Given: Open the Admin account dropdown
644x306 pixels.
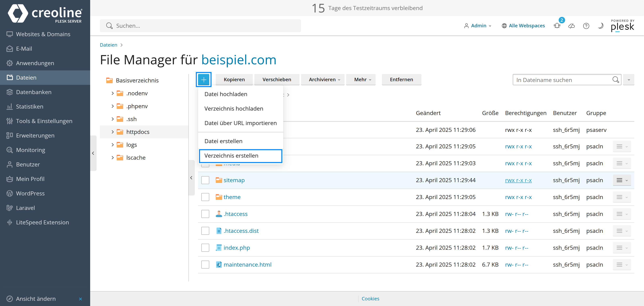Looking at the screenshot, I should click(478, 26).
